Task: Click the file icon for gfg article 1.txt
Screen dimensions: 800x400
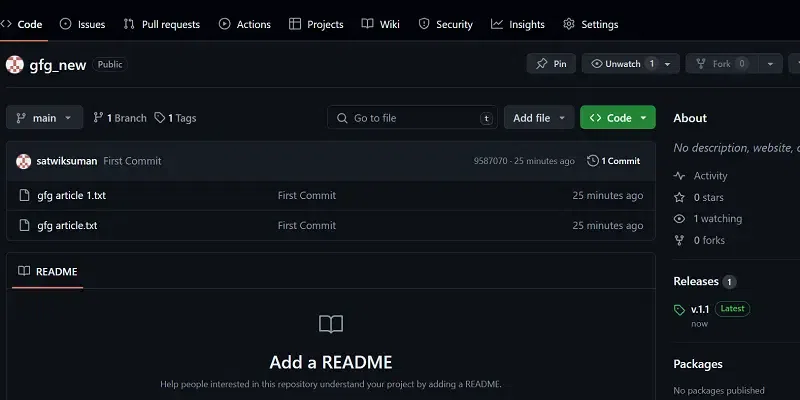Action: [24, 195]
